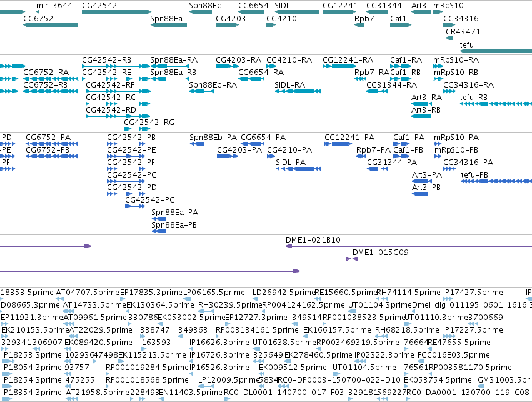Image resolution: width=532 pixels, height=402 pixels.
Task: Select the CG6752 gene bar glyph
Action: click(51, 25)
